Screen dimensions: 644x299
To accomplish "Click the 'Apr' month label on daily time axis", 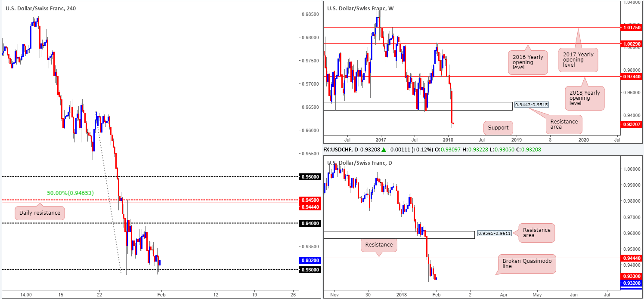I will point(503,295).
